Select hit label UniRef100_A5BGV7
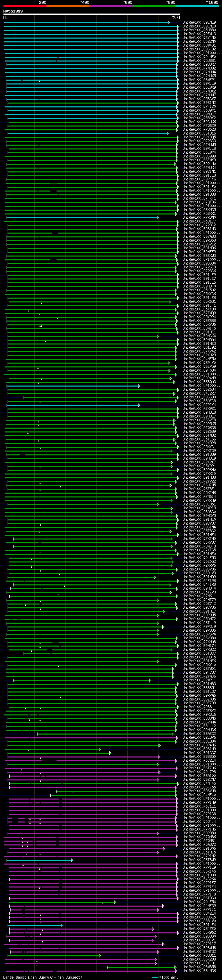222x980 pixels. coord(199,99)
